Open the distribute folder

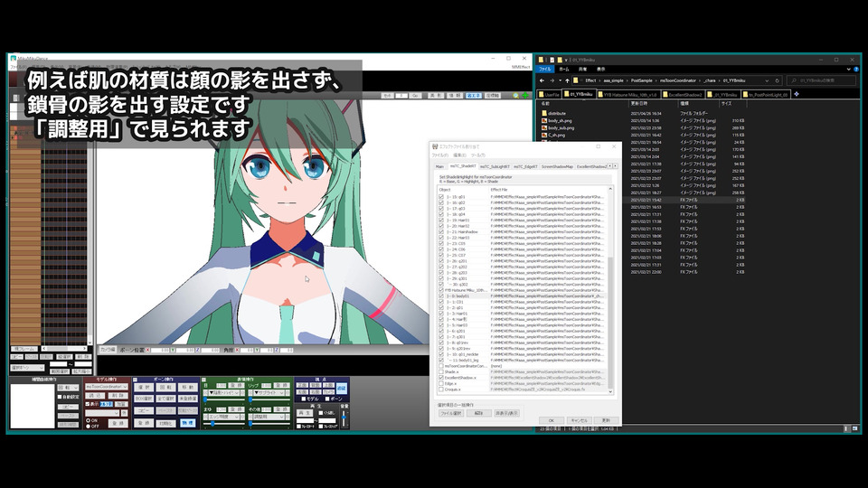[557, 114]
